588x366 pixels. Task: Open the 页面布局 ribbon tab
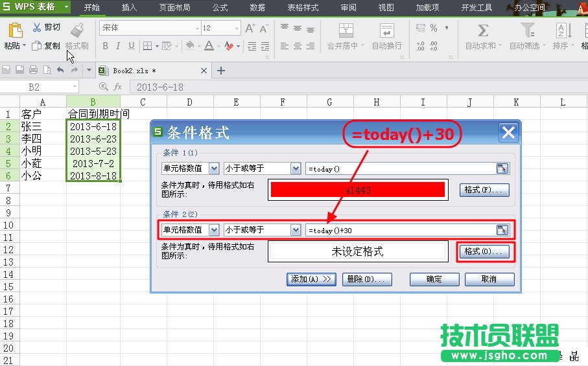tap(175, 8)
